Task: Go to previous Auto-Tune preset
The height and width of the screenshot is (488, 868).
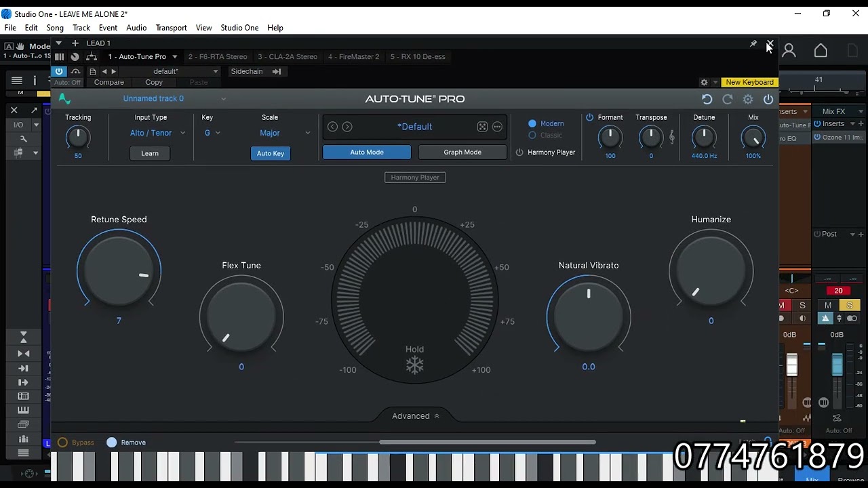Action: click(x=332, y=127)
